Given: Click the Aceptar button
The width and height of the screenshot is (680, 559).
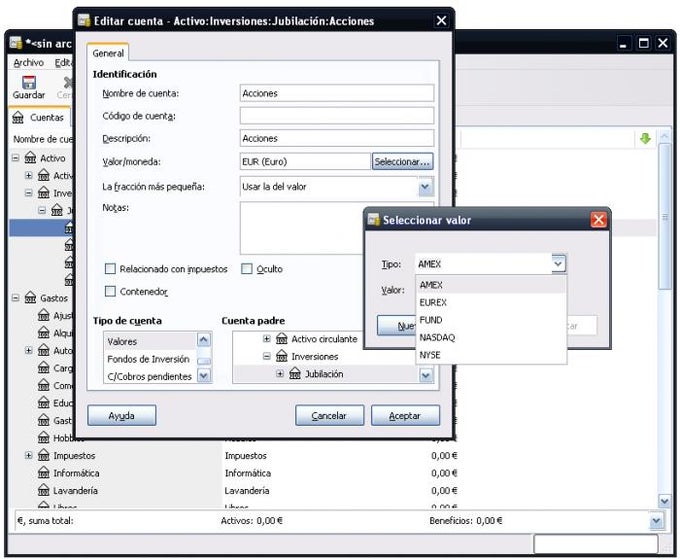Looking at the screenshot, I should click(405, 415).
